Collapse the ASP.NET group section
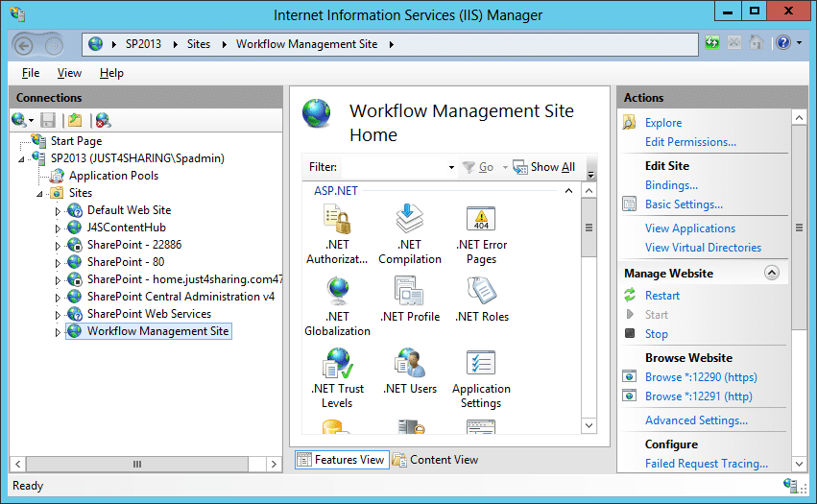Image resolution: width=817 pixels, height=504 pixels. click(x=569, y=191)
